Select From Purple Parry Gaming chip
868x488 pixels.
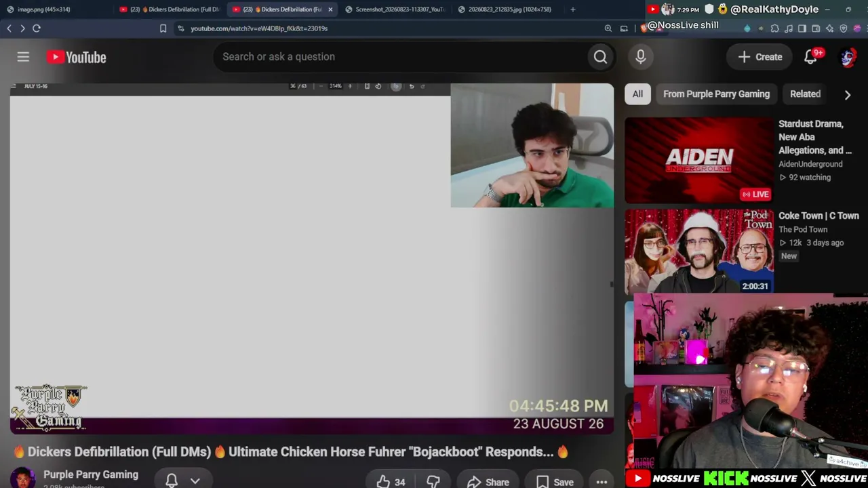pos(716,94)
